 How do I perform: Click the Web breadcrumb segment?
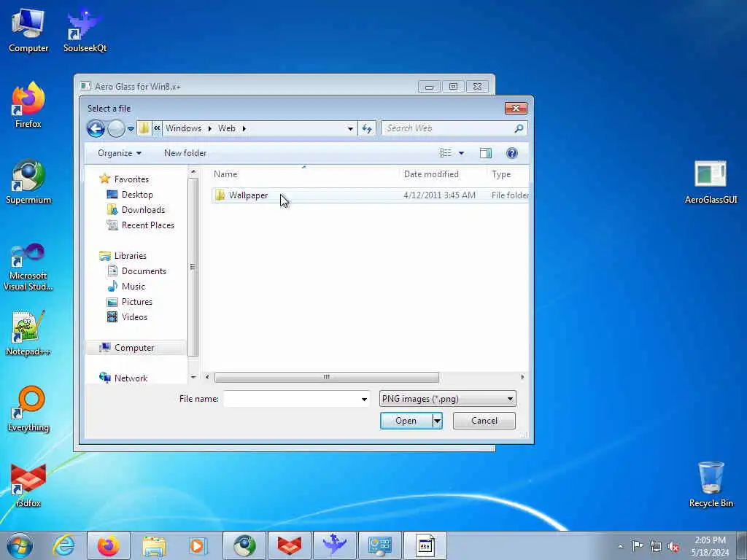point(227,128)
